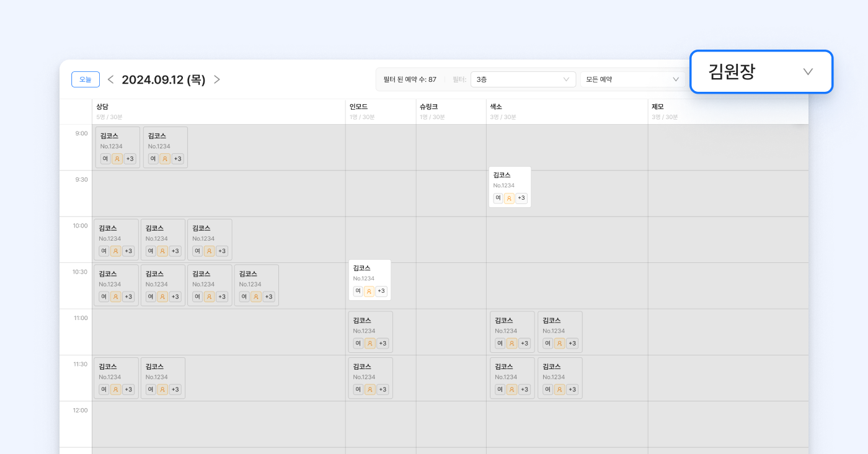Click +3 badge in 인모드 11:30 card
868x454 pixels.
383,389
